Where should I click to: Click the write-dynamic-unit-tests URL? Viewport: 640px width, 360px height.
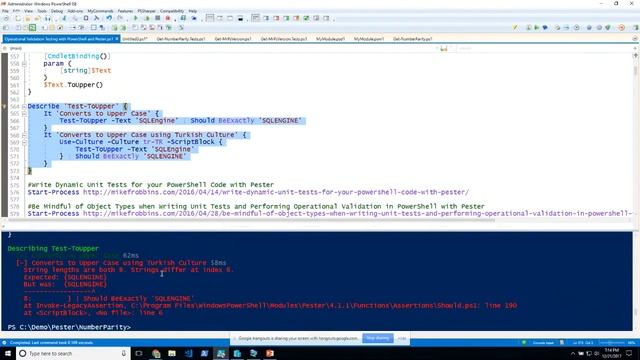click(276, 192)
